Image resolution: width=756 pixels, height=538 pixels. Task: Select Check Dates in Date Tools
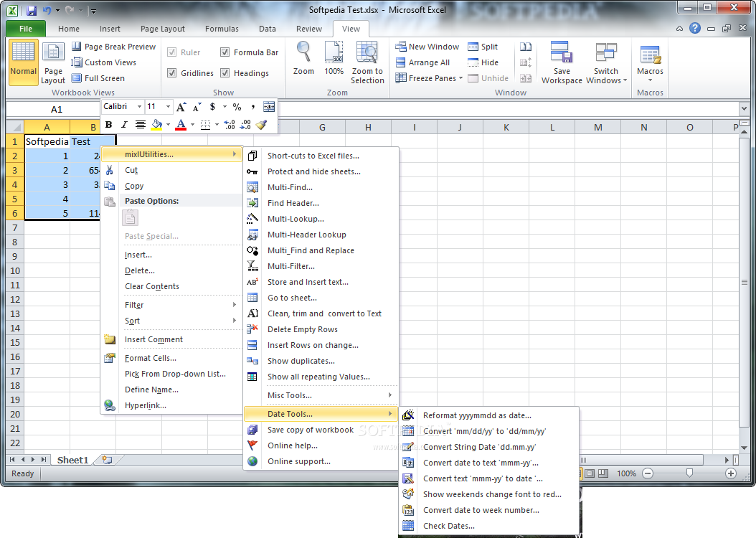point(489,526)
